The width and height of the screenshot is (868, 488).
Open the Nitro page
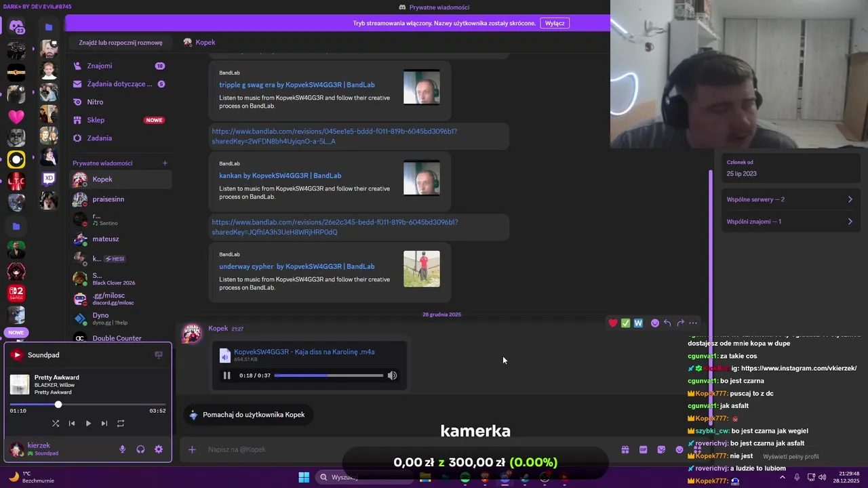(121, 102)
